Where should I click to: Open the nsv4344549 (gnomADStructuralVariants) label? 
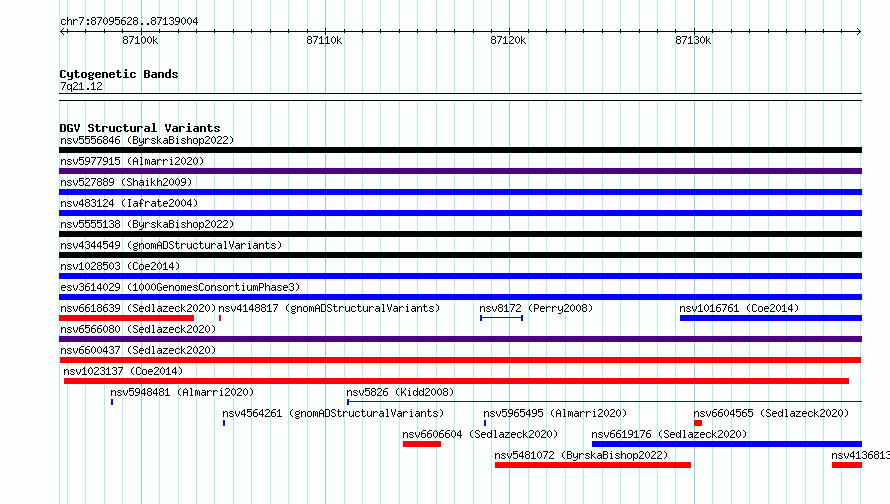(x=171, y=245)
